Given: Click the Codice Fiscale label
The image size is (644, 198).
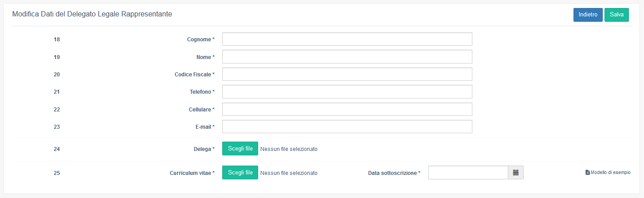Looking at the screenshot, I should click(x=194, y=75).
